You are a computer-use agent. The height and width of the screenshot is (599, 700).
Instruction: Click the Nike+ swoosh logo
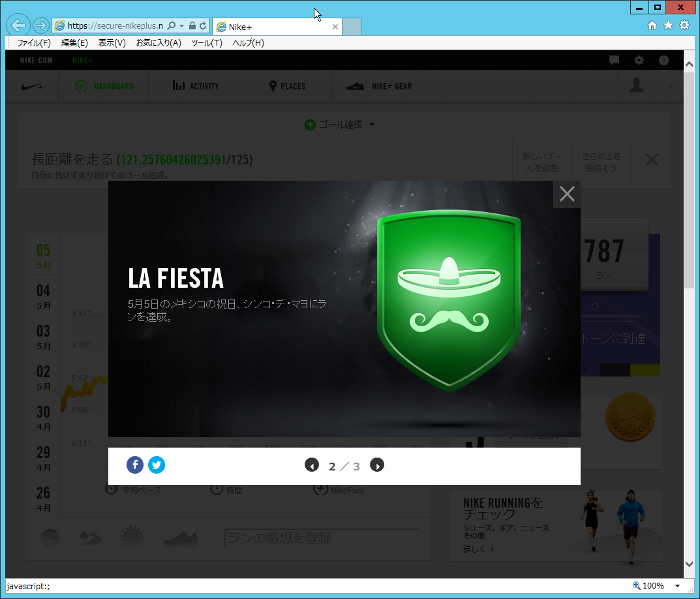point(32,86)
